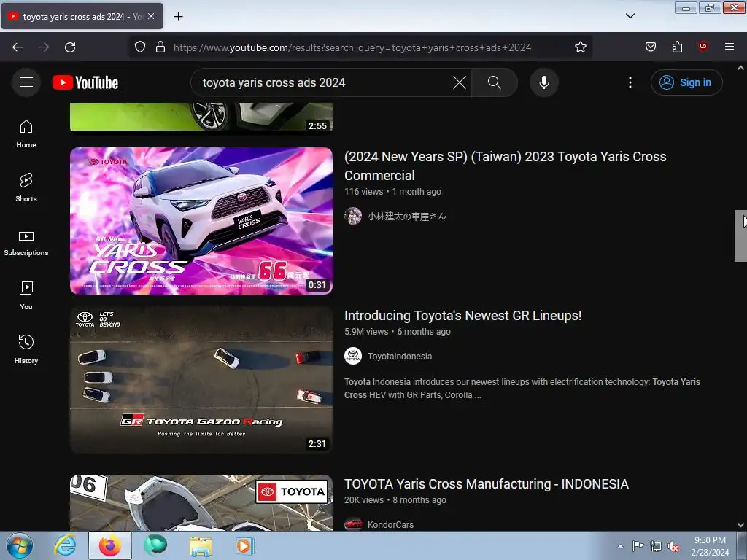Play the Toyota Gazoo Racing thumbnail video
This screenshot has height=560, width=747.
(201, 379)
